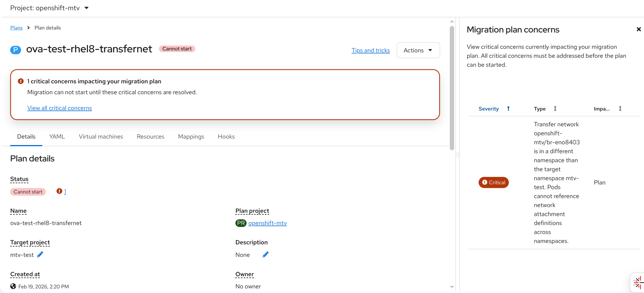
Task: Open the openshift-mtv plan project link
Action: coord(267,223)
